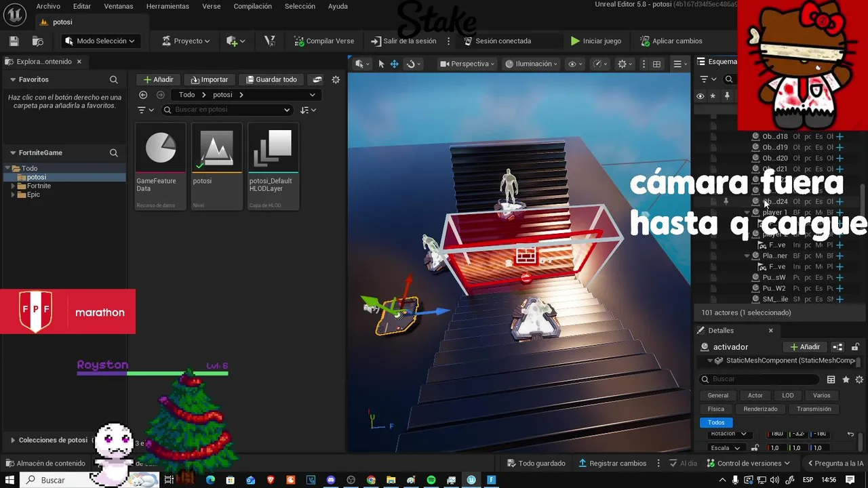Click Guardar todo button
Image resolution: width=868 pixels, height=488 pixels.
[x=271, y=79]
